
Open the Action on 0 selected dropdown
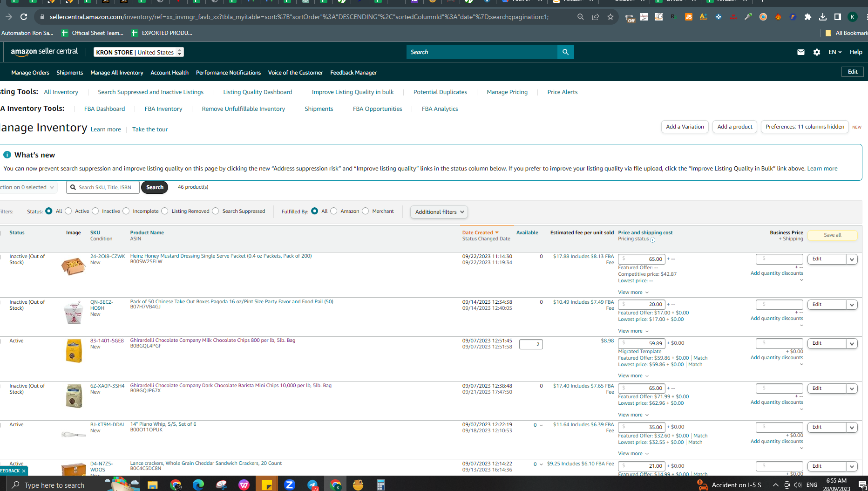click(x=27, y=187)
